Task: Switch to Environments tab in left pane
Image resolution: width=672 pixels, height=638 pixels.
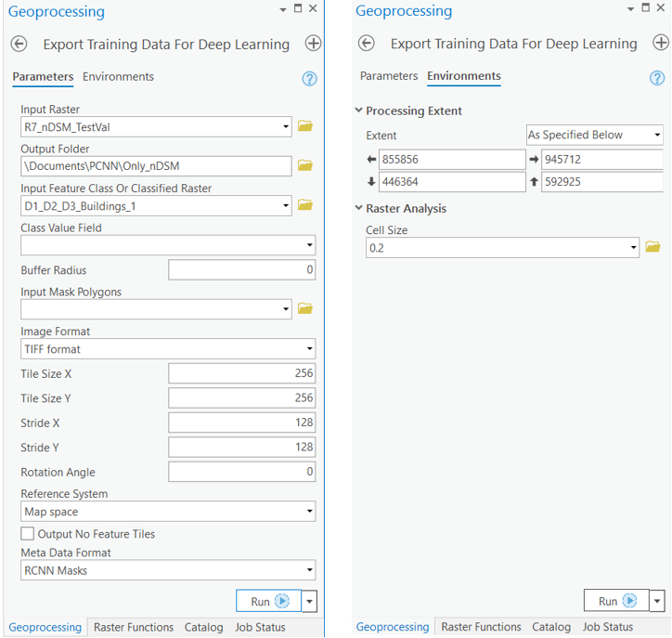Action: [x=118, y=77]
